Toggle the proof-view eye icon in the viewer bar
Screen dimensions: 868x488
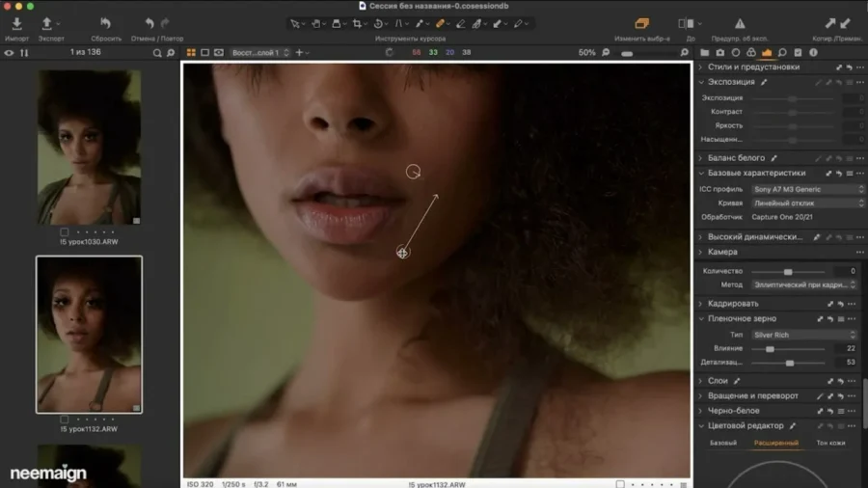[x=219, y=53]
